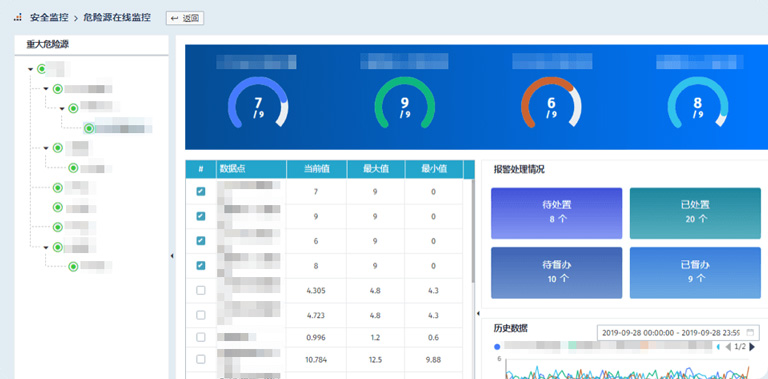The height and width of the screenshot is (379, 768).
Task: Collapse the data table using its splitter arrow
Action: pos(478,313)
